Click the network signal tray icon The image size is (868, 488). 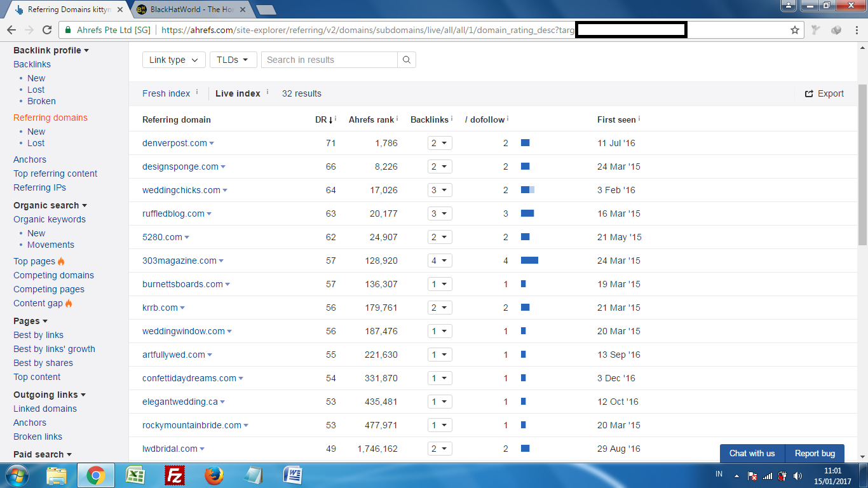click(x=768, y=475)
